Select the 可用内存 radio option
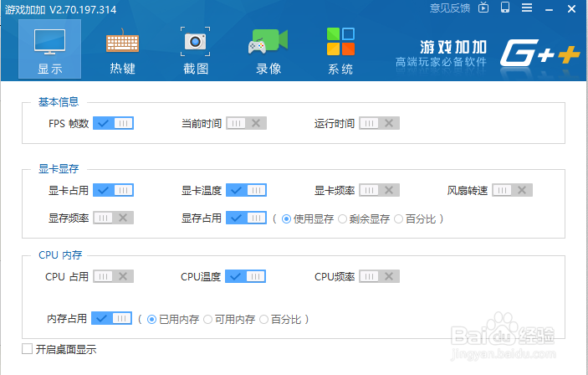The image size is (588, 375). pyautogui.click(x=207, y=320)
